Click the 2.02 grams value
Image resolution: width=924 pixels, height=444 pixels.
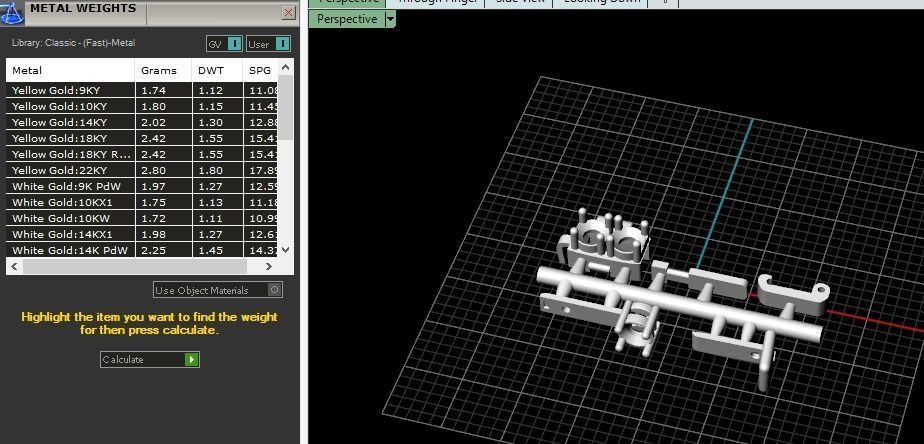[153, 122]
